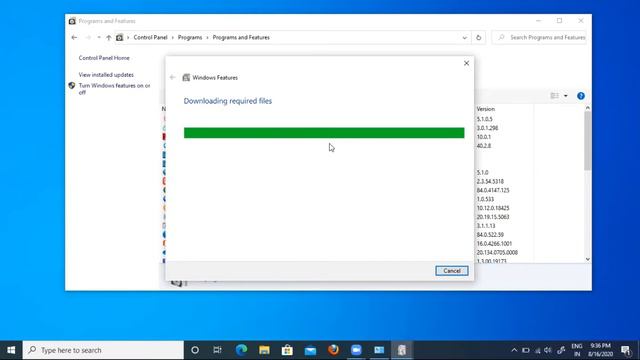Open View installed updates link

coord(106,75)
